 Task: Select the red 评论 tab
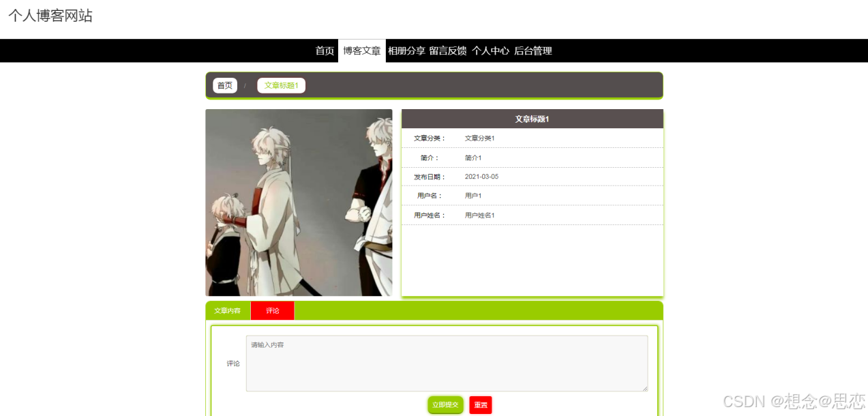(x=273, y=310)
